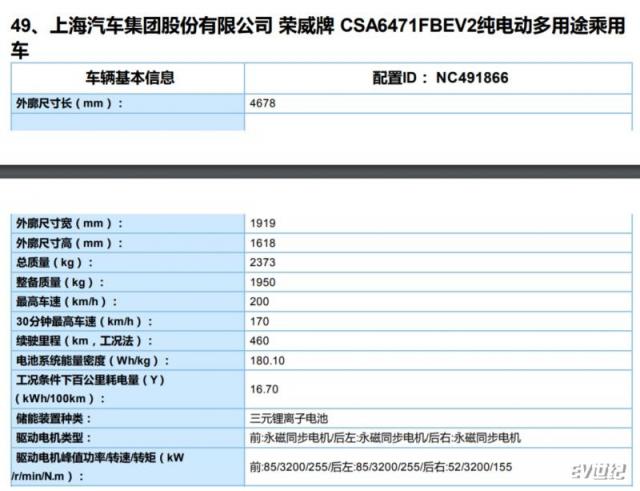Select the 外廓尺寸宽（mm） label
640x491 pixels.
coord(69,223)
